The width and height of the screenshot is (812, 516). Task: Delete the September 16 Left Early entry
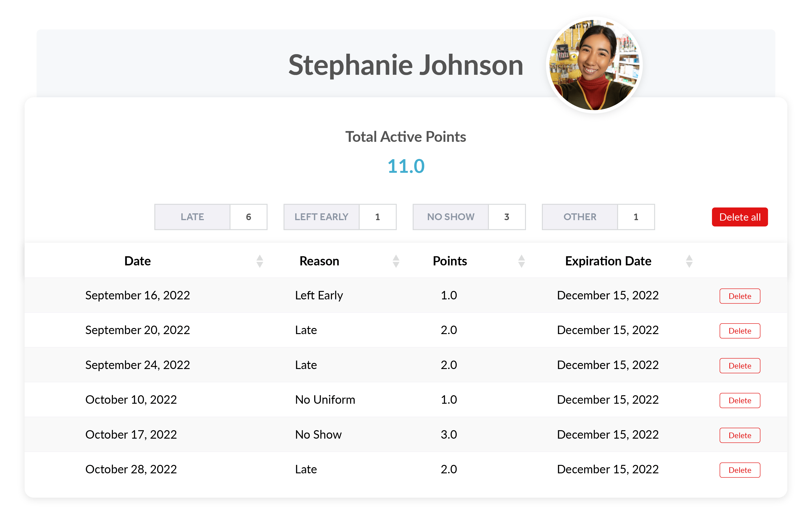(x=740, y=296)
